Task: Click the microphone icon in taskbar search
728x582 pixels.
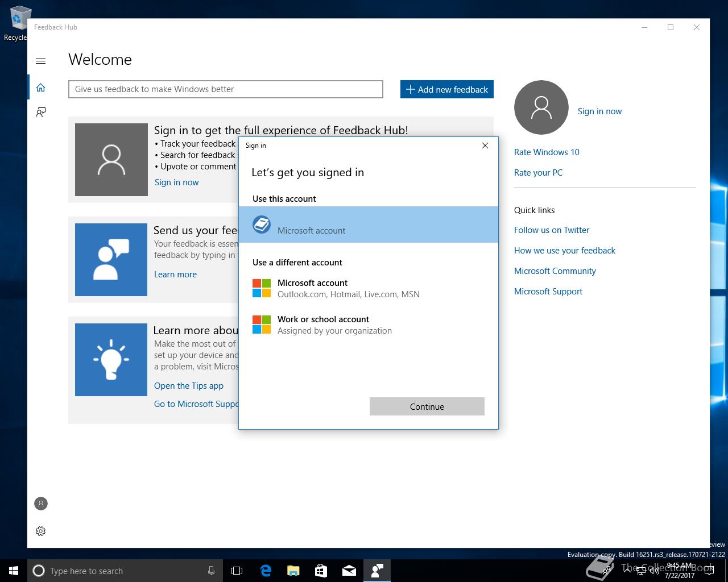Action: [x=211, y=571]
